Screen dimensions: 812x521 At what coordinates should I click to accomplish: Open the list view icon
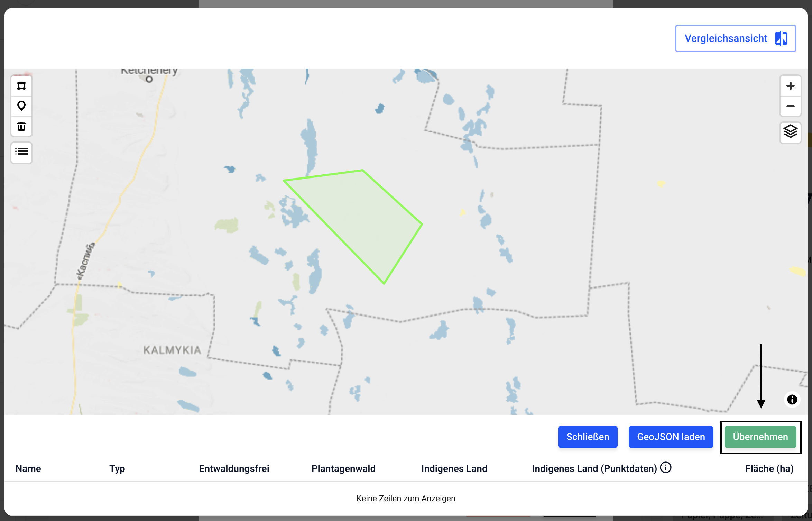[21, 152]
